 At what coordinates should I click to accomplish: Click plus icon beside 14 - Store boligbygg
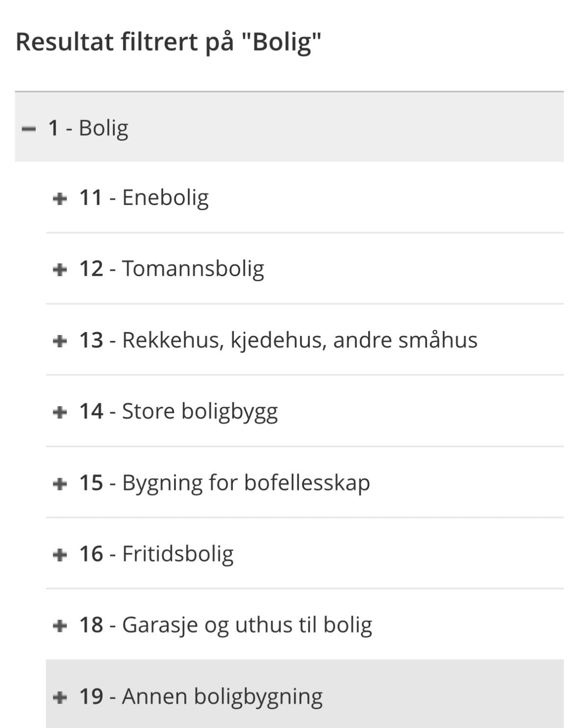click(59, 412)
